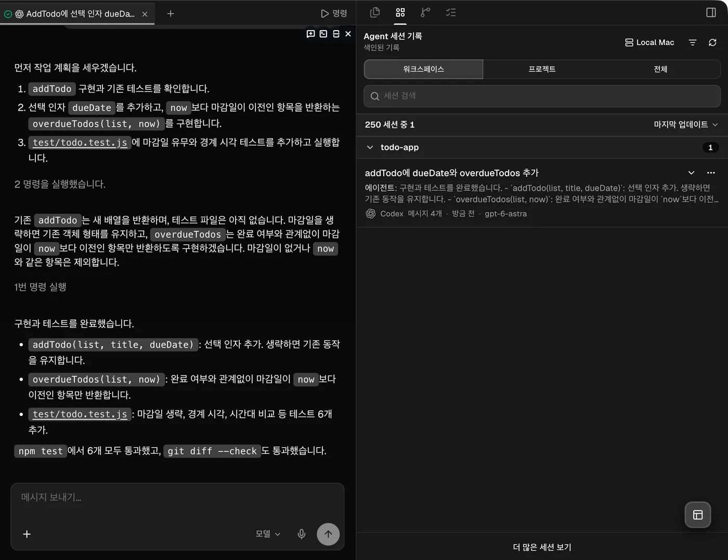The width and height of the screenshot is (728, 560).
Task: Select the AddTodo에 선택 인자 tab
Action: coord(76,14)
